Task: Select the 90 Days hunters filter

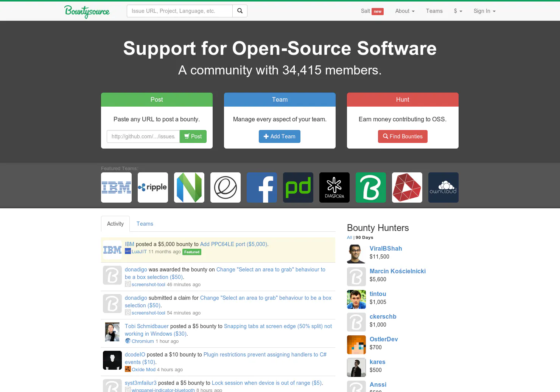Action: coord(364,237)
